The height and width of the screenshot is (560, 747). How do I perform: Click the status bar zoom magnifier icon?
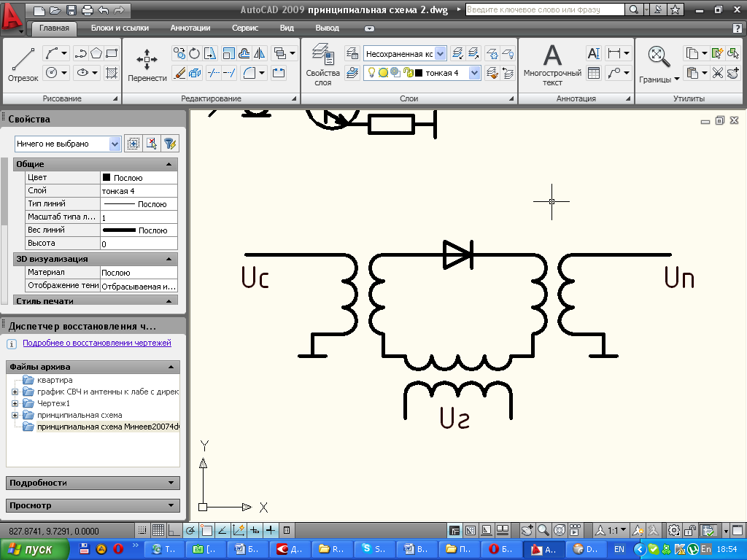coord(543,530)
